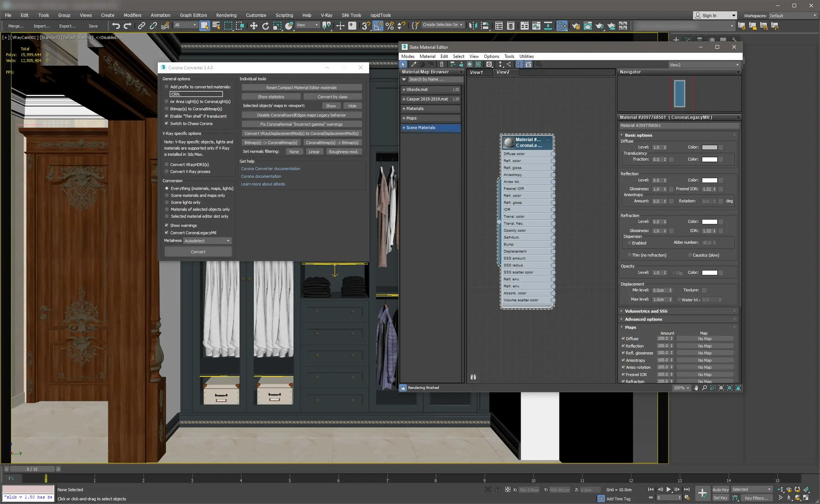Select the Move transform tool
The width and height of the screenshot is (820, 504).
click(254, 25)
